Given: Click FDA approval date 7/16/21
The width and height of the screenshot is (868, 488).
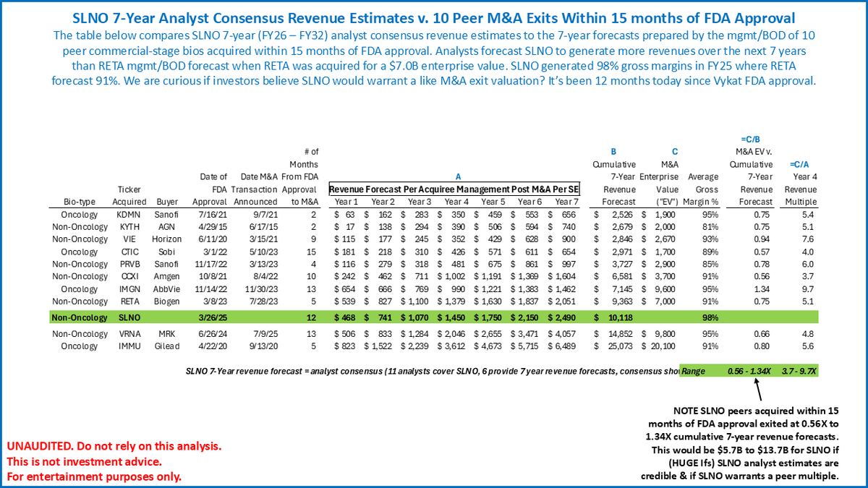Looking at the screenshot, I should tap(213, 215).
